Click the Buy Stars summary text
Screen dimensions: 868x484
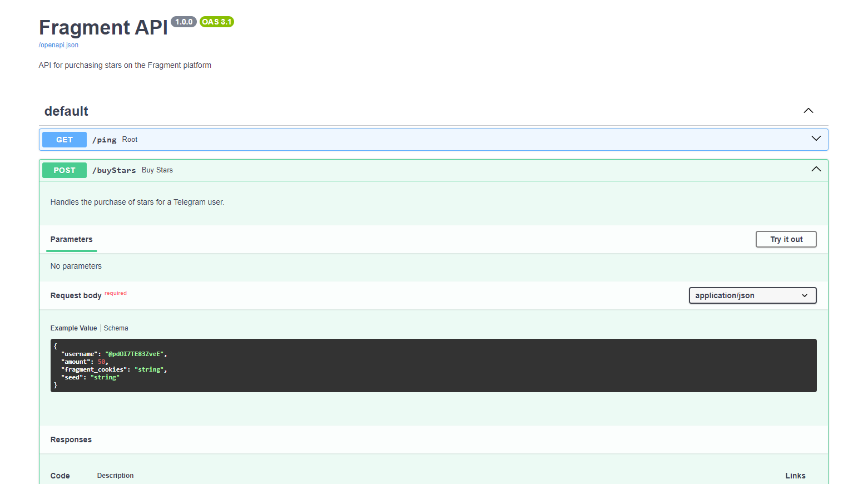tap(157, 170)
